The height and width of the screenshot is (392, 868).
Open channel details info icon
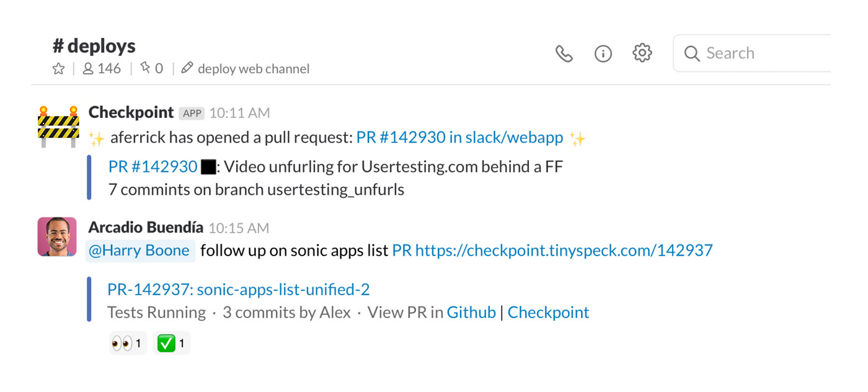point(603,54)
